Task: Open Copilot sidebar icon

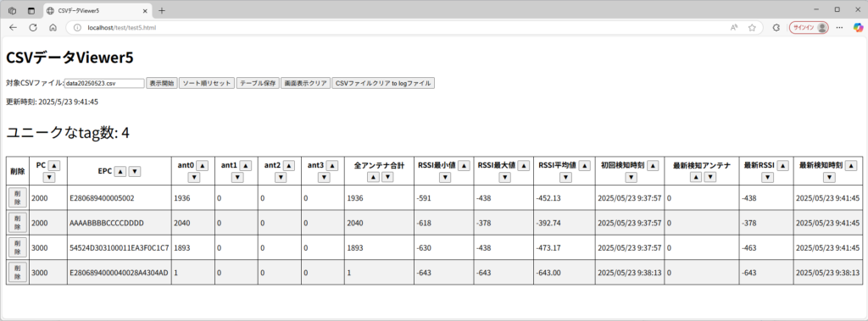Action: pyautogui.click(x=858, y=27)
